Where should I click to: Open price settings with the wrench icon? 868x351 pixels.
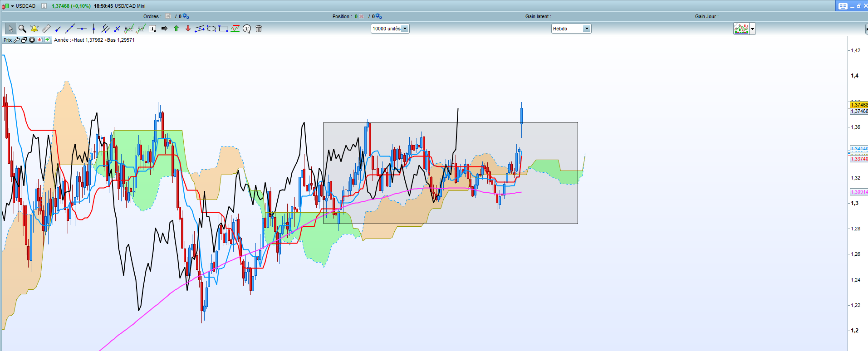click(x=17, y=40)
